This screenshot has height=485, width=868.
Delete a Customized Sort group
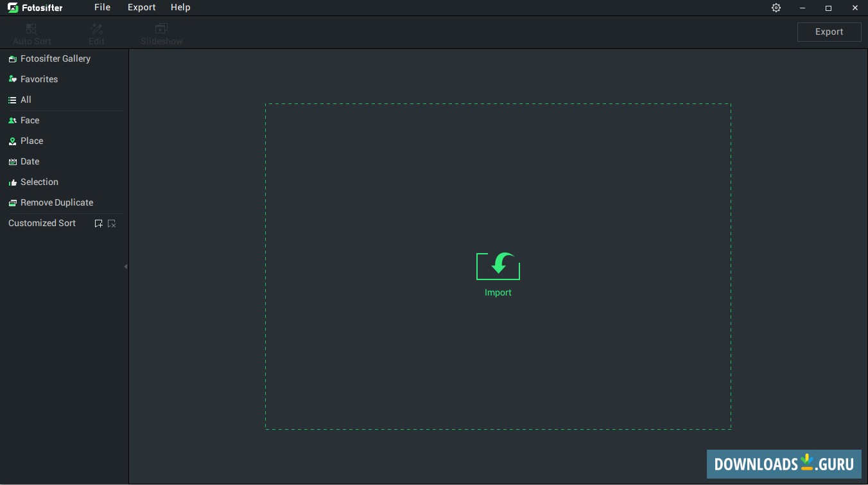coord(112,223)
